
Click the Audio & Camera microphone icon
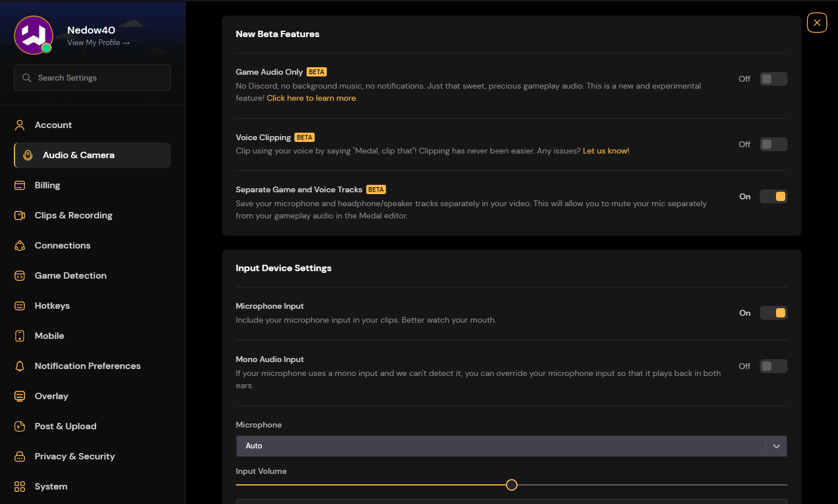click(28, 155)
